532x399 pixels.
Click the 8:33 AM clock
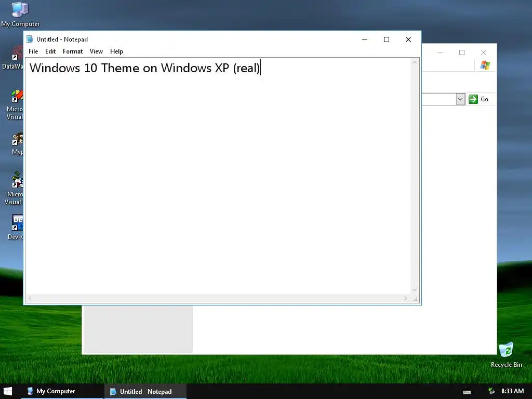(512, 391)
